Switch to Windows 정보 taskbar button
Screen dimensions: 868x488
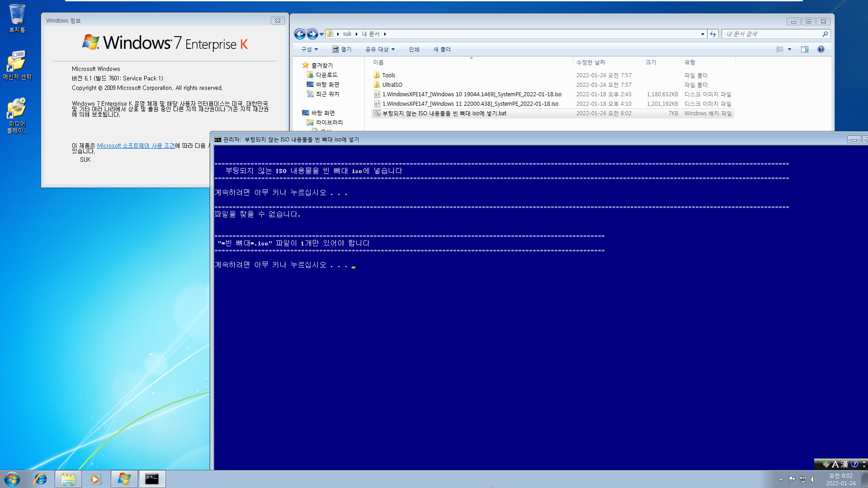(x=124, y=479)
